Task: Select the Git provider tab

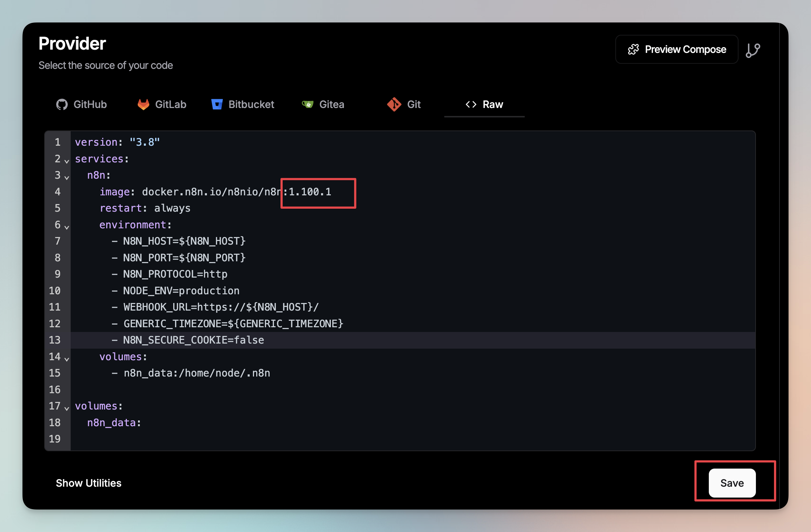Action: [x=404, y=104]
